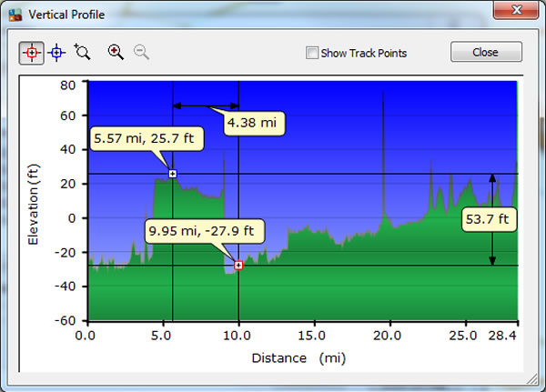The image size is (546, 392).
Task: Click the Vertical Profile app icon
Action: click(15, 15)
